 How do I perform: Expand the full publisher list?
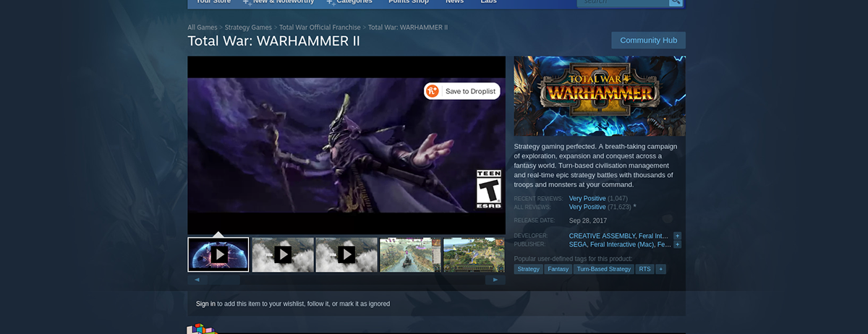point(677,244)
